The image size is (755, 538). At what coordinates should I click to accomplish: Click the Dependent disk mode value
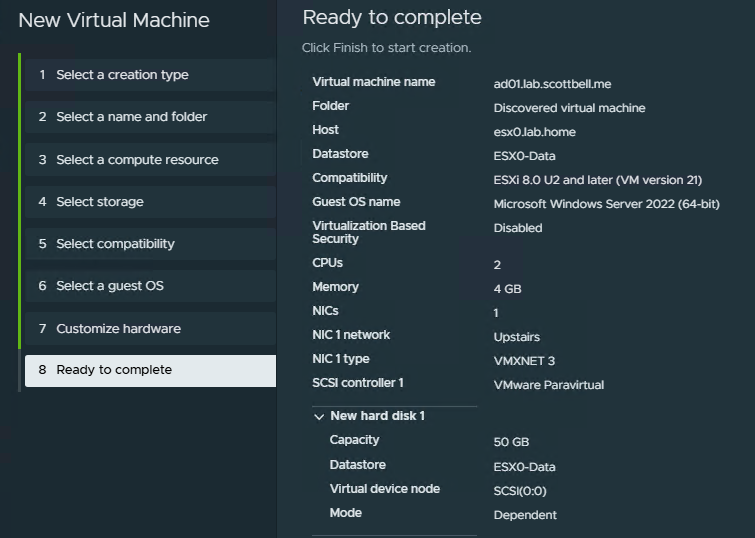pyautogui.click(x=525, y=515)
